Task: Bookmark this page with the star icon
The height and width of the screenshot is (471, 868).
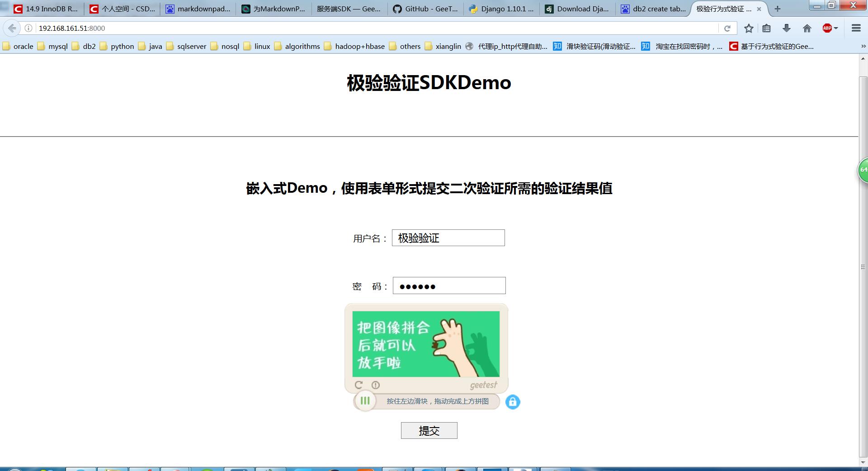Action: [749, 28]
